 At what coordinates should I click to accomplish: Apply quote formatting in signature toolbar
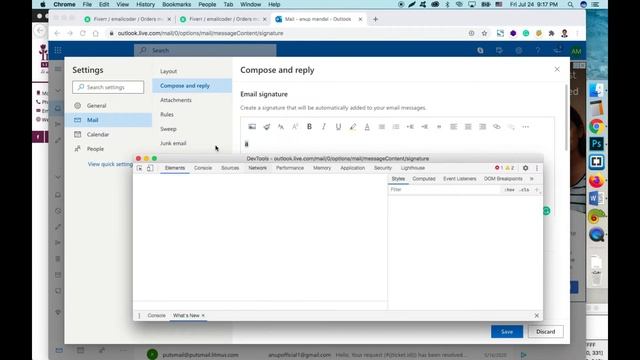point(439,127)
